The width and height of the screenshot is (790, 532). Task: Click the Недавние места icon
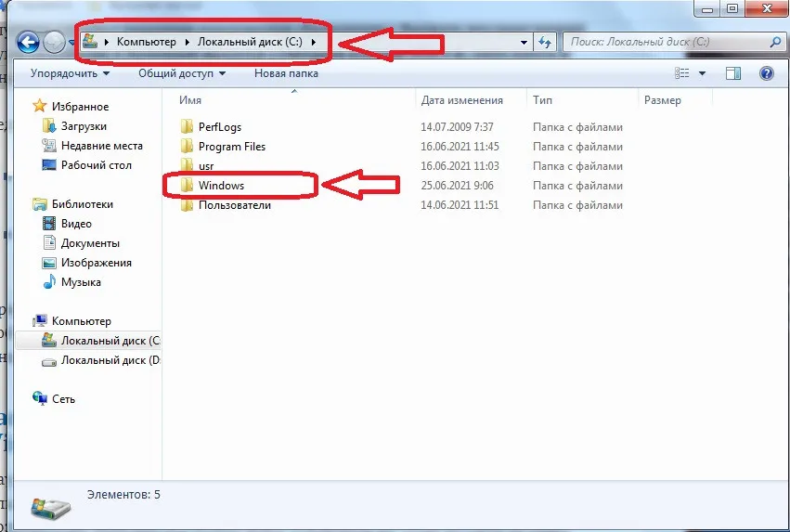pyautogui.click(x=49, y=145)
